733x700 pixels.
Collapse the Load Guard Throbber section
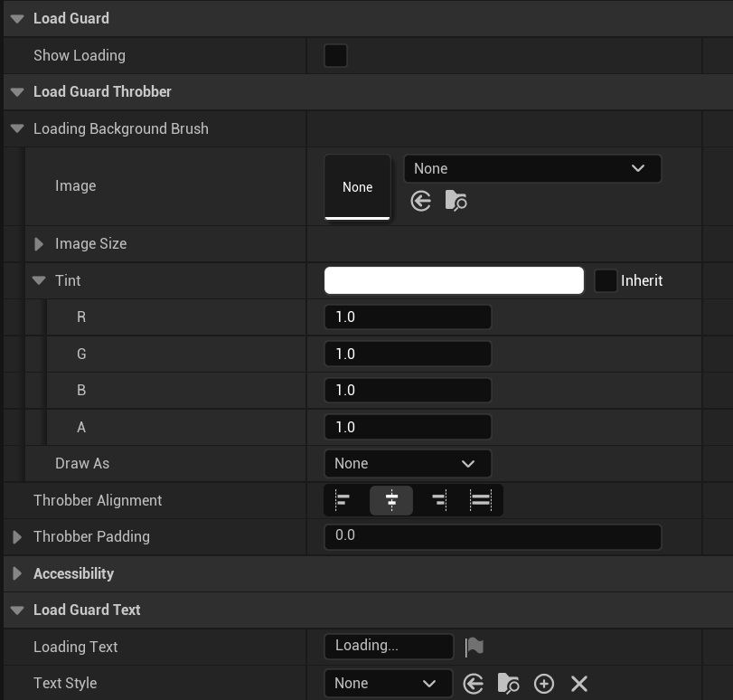(x=17, y=92)
